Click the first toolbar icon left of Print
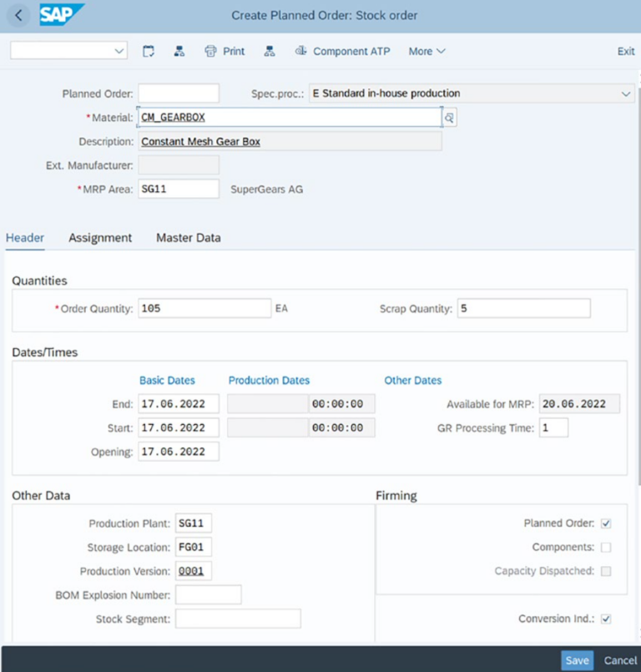 149,51
